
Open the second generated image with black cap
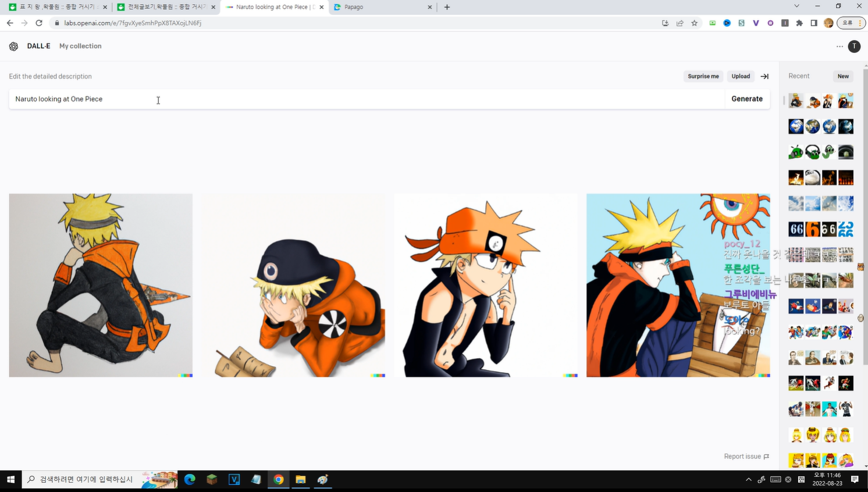coord(293,286)
